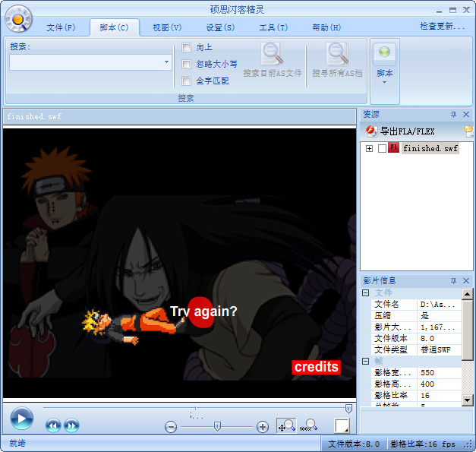This screenshot has height=452, width=476.
Task: Open the 帮助(H) menu
Action: tap(326, 27)
